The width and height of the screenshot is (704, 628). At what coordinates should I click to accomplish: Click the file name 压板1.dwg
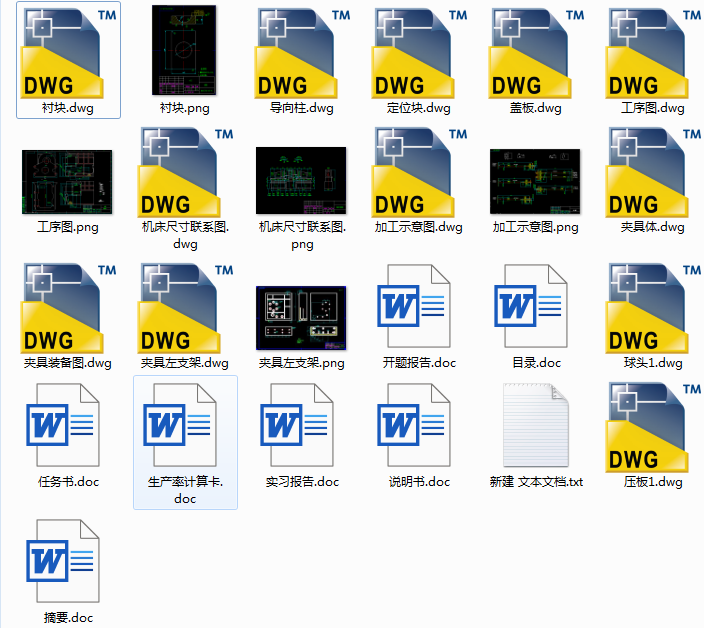click(x=653, y=482)
